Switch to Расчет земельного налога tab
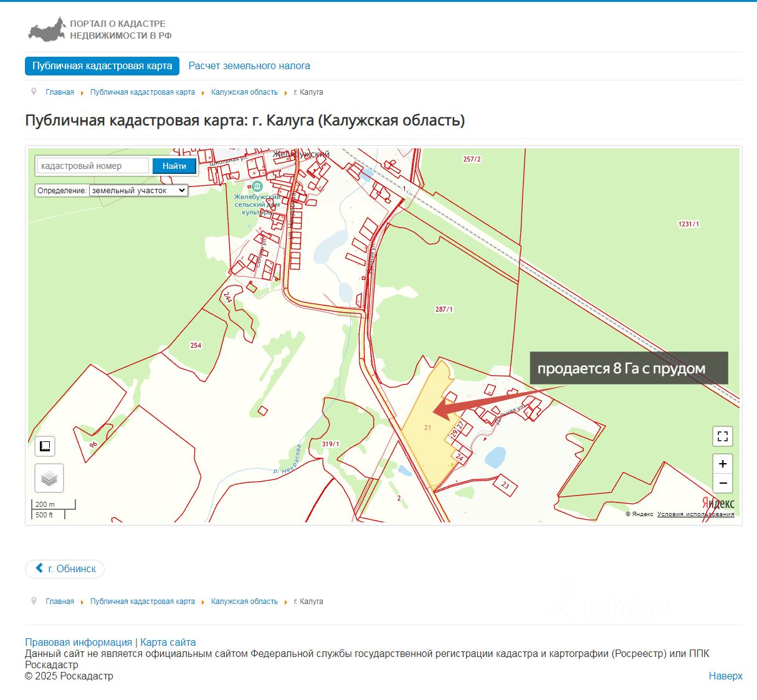Screen dimensions: 757x700 pos(249,66)
